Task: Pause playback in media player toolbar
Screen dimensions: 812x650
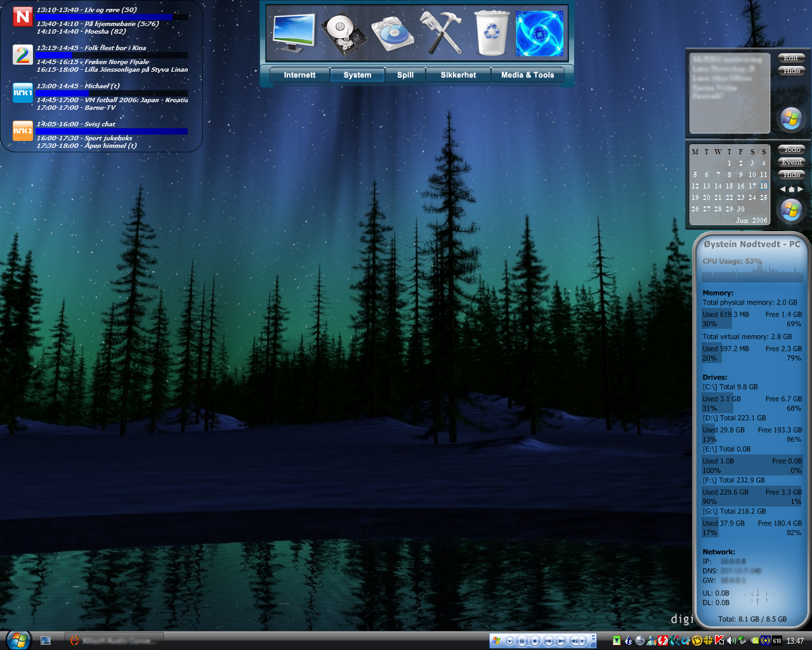Action: point(521,641)
